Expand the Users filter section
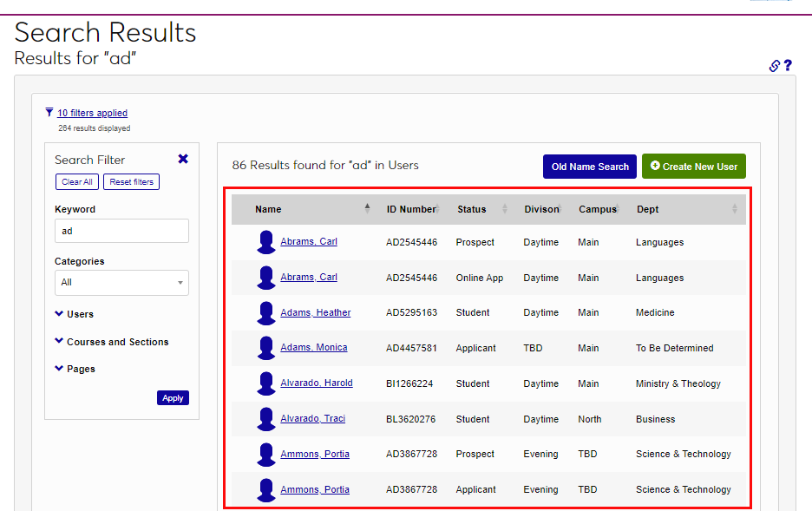 tap(79, 314)
